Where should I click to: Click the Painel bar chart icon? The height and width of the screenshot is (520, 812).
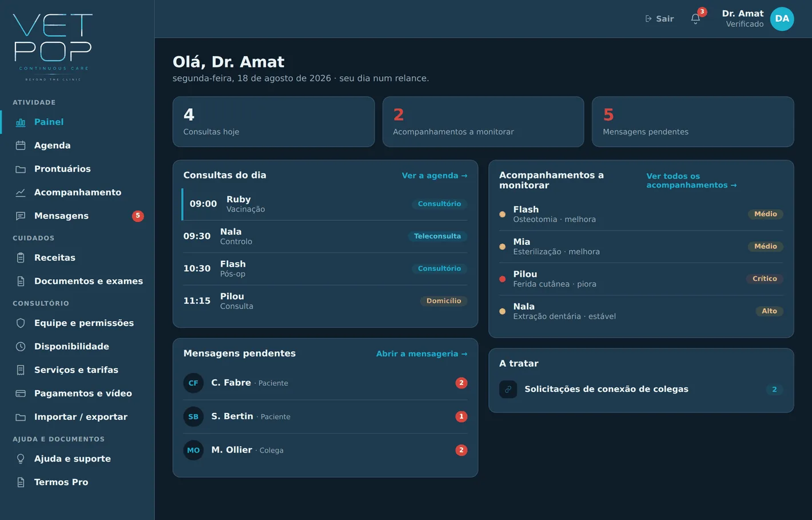click(21, 122)
